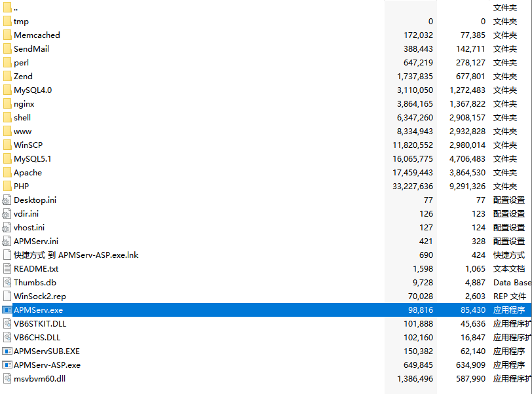Click the Memcached folder name
Image resolution: width=532 pixels, height=394 pixels.
click(x=37, y=35)
